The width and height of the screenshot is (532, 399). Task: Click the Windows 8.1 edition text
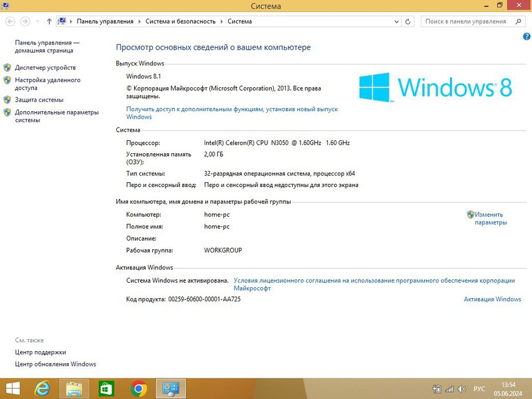[x=144, y=76]
